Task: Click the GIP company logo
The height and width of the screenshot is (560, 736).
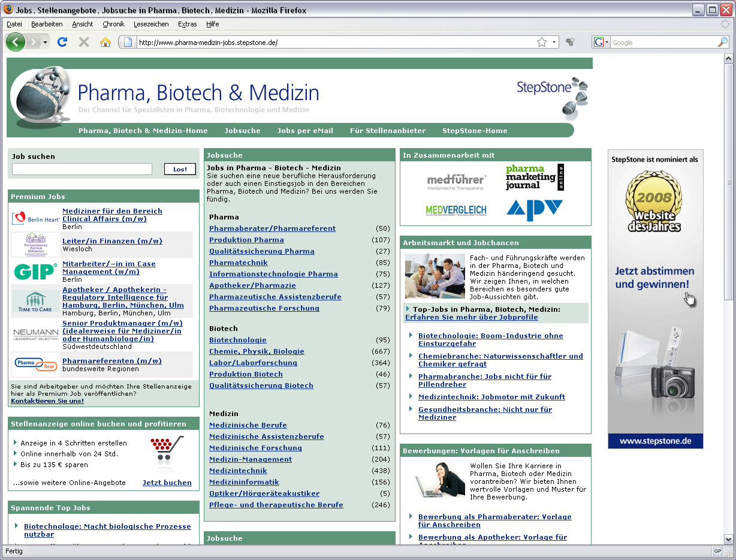Action: coord(35,272)
